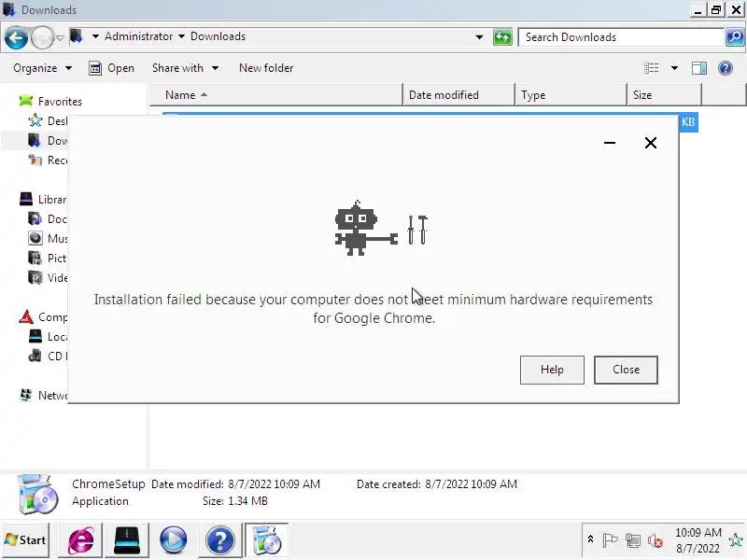This screenshot has height=560, width=747.
Task: Click the muted volume tray icon
Action: 655,540
